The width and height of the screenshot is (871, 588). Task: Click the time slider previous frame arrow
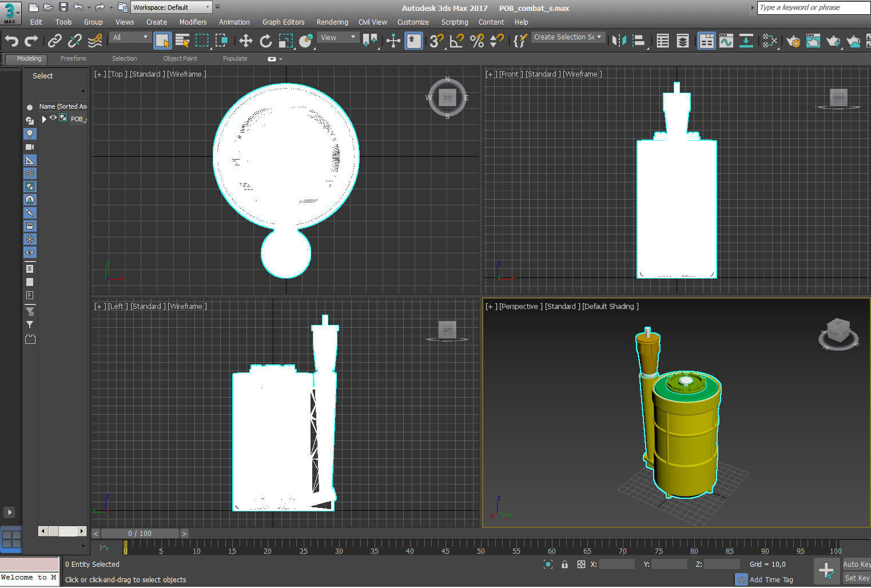click(96, 533)
